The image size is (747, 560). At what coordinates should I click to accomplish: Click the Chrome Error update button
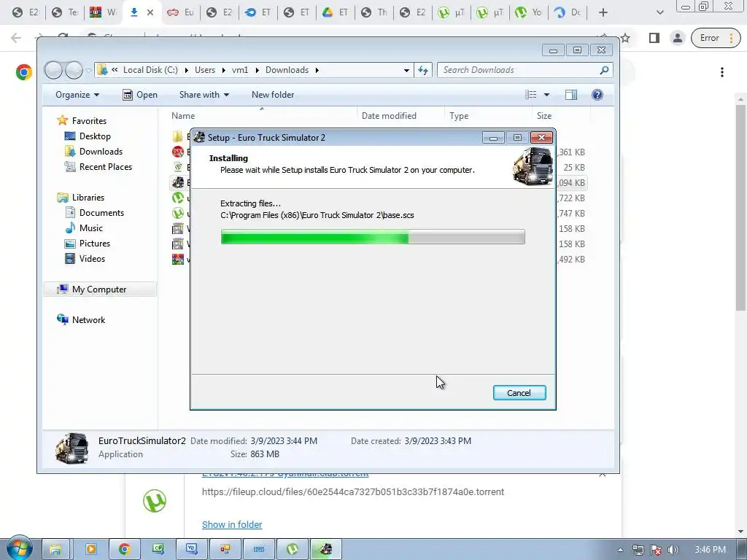coord(716,38)
